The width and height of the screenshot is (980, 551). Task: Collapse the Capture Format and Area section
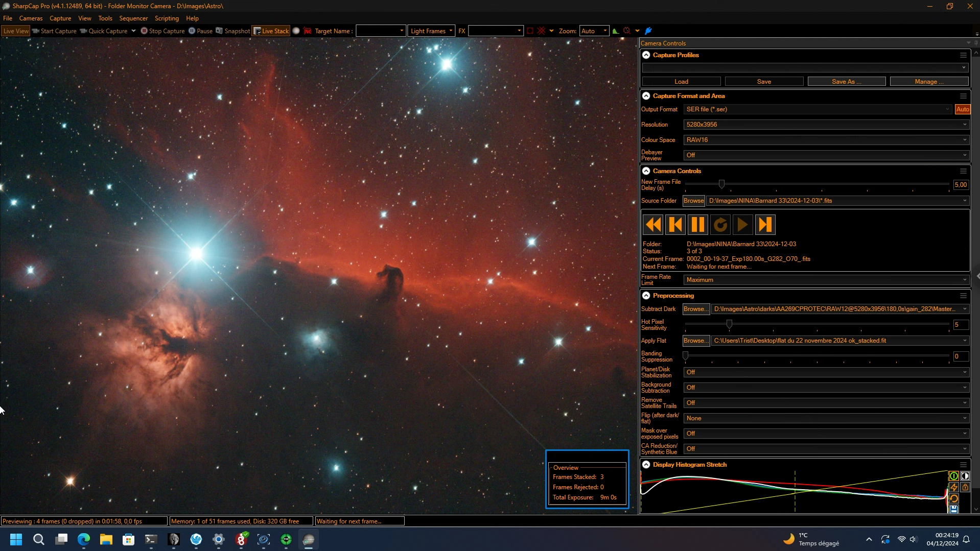pyautogui.click(x=646, y=96)
